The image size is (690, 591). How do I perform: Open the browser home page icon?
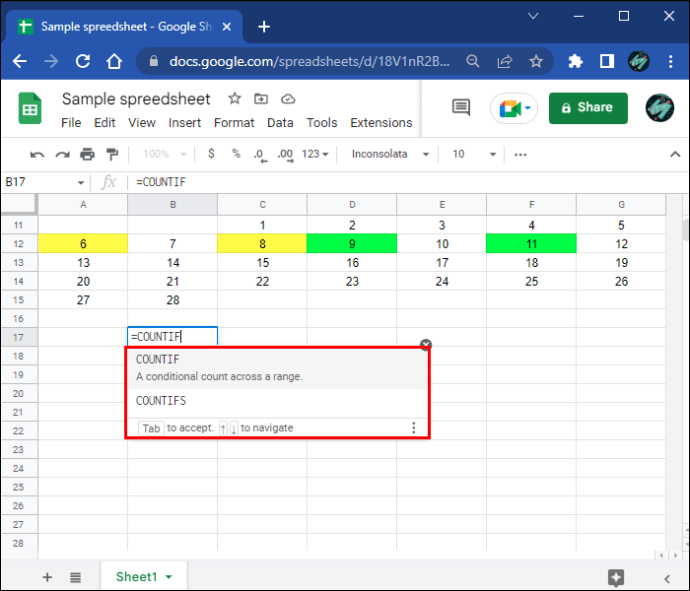click(114, 61)
